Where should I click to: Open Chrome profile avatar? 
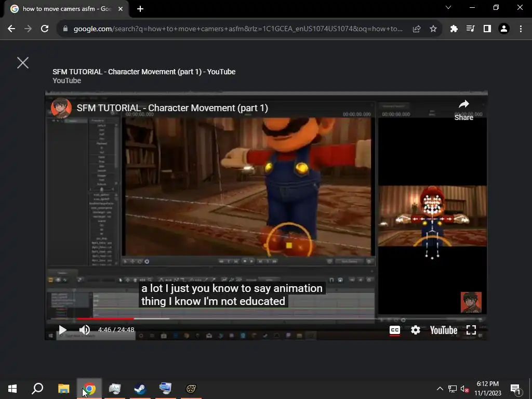[x=504, y=29]
